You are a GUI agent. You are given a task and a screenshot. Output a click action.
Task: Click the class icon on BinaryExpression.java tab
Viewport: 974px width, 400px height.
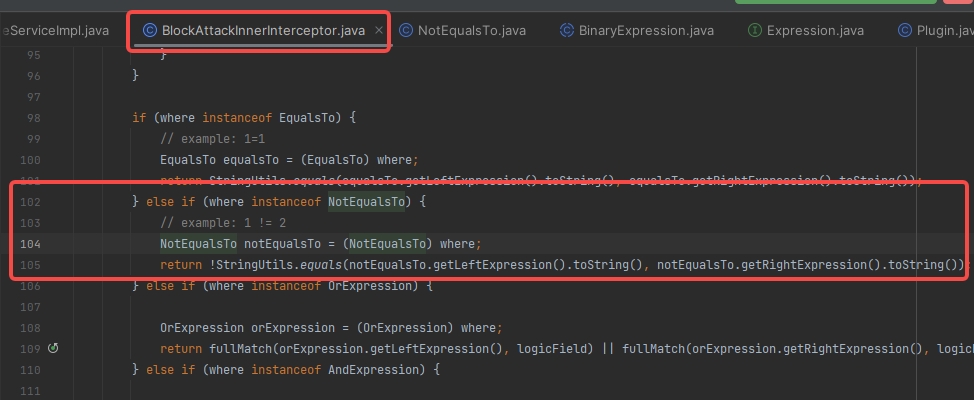click(x=567, y=31)
